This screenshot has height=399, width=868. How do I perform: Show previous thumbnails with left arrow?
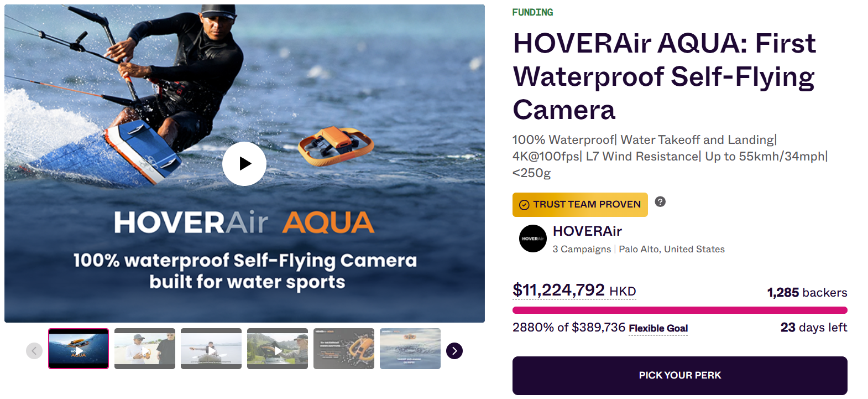pyautogui.click(x=34, y=351)
